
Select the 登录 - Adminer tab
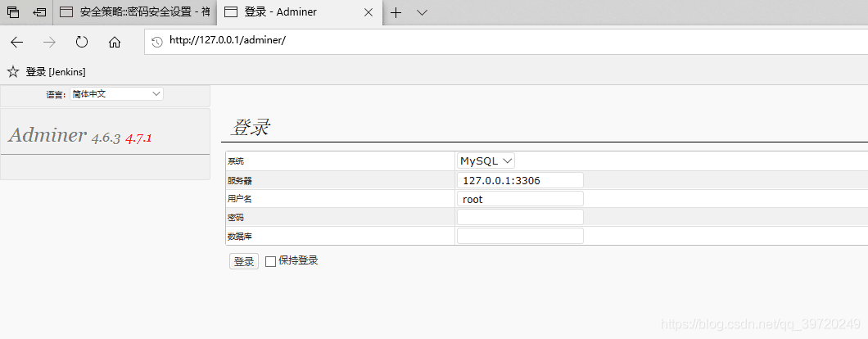point(299,12)
